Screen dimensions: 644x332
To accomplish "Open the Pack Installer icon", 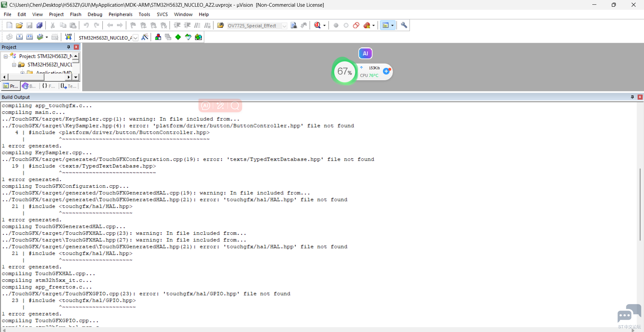I will point(199,37).
